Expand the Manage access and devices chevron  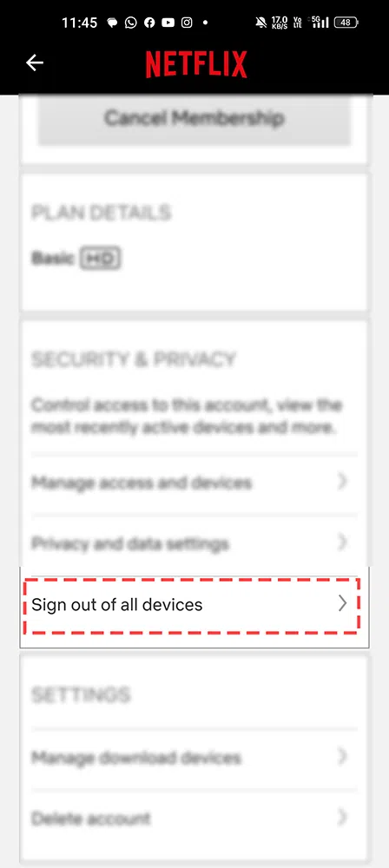[342, 482]
